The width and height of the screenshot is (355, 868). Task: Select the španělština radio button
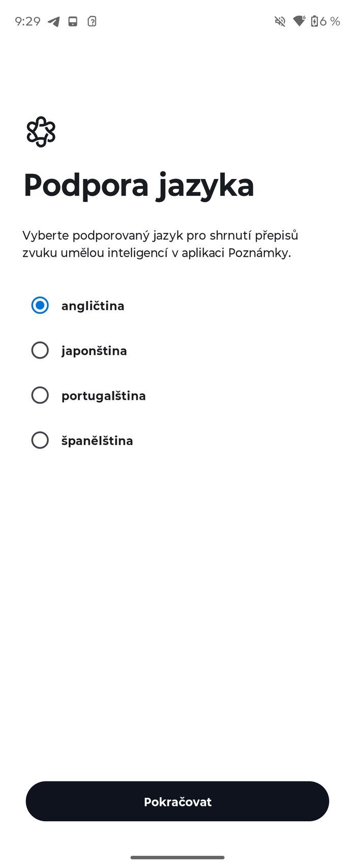tap(40, 440)
